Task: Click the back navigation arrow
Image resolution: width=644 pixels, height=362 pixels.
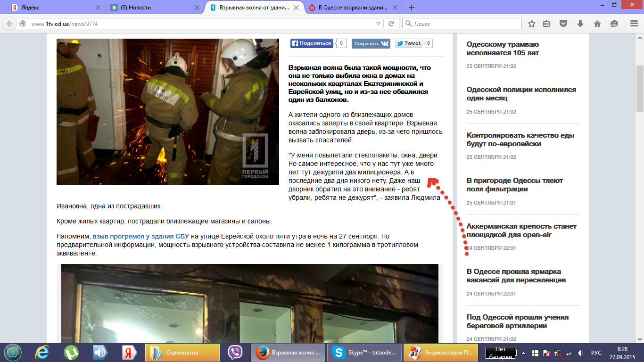Action: [9, 24]
